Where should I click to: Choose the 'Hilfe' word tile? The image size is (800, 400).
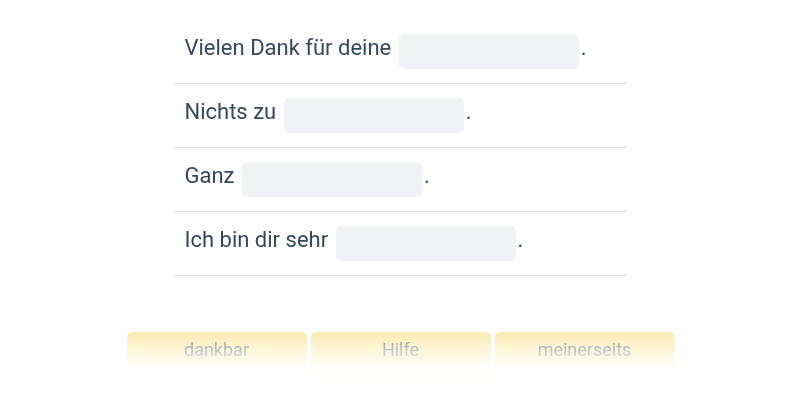coord(400,349)
